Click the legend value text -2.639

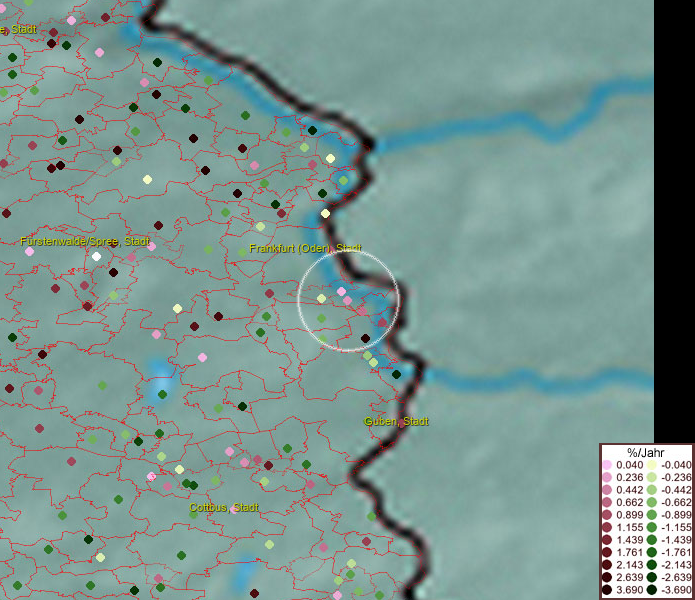pyautogui.click(x=676, y=577)
